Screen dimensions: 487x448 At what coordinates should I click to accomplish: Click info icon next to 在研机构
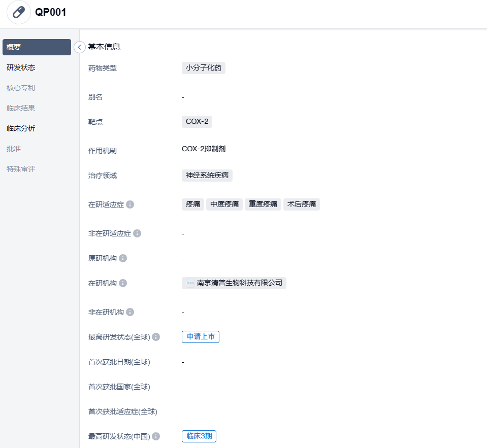click(x=123, y=283)
